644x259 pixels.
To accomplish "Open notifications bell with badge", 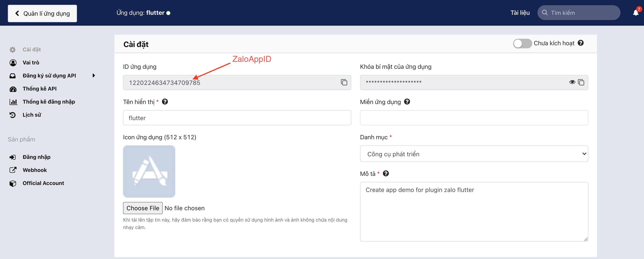I will (636, 13).
